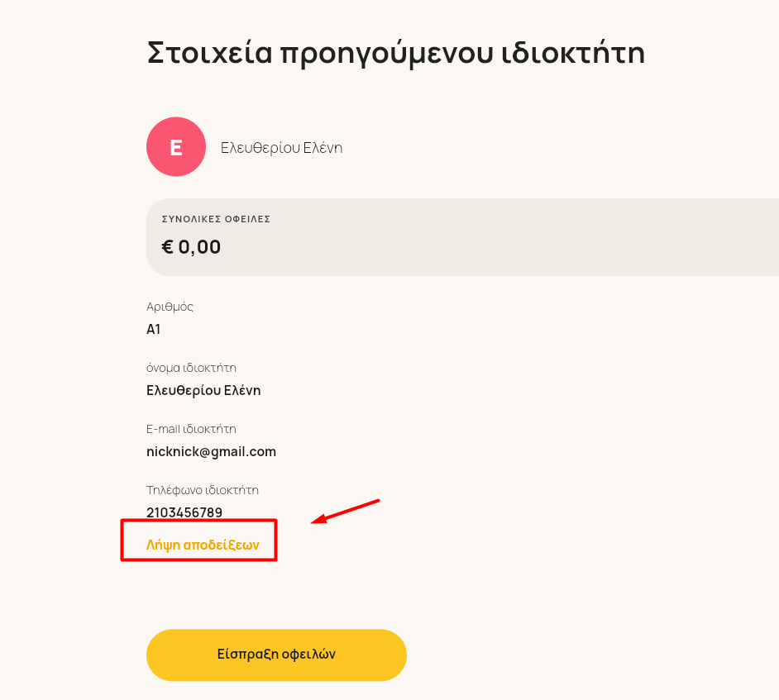779x700 pixels.
Task: Select the "ΣΥΝΟΛΙΚΕΣ ΟΦΕΙΛΕΣ" caption
Action: [216, 219]
